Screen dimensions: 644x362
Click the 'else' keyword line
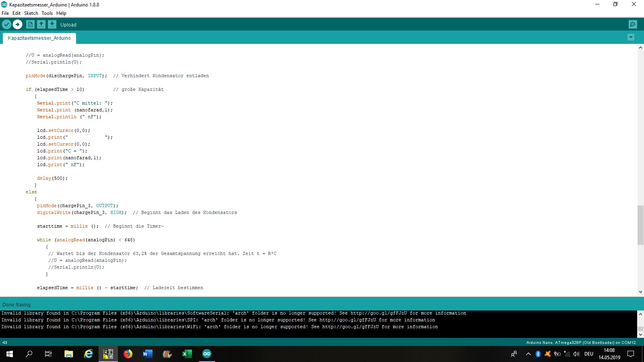[31, 192]
